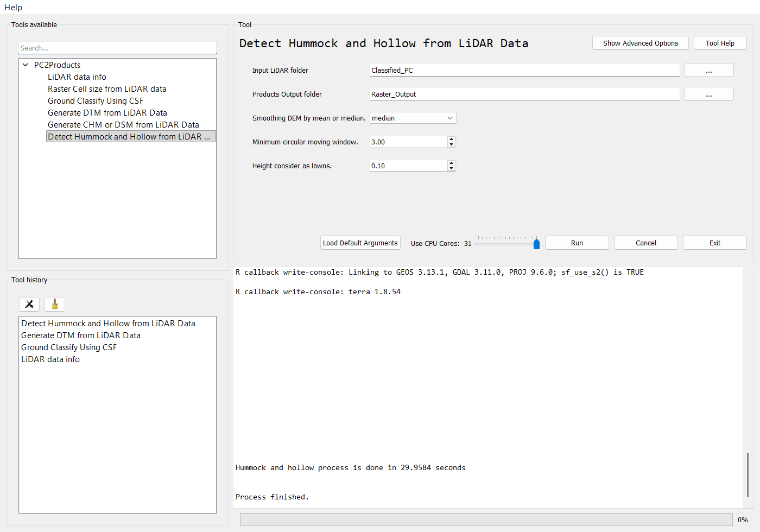
Task: Run the tool
Action: click(x=577, y=243)
